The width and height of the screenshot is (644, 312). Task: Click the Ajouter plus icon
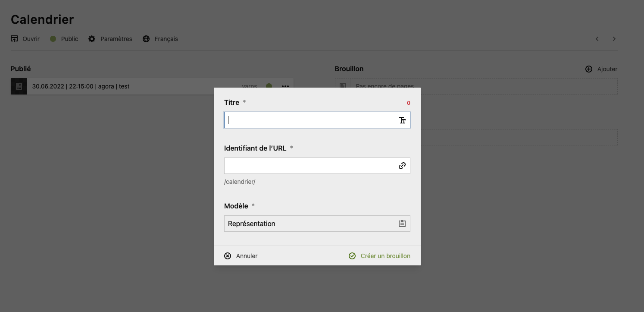589,69
